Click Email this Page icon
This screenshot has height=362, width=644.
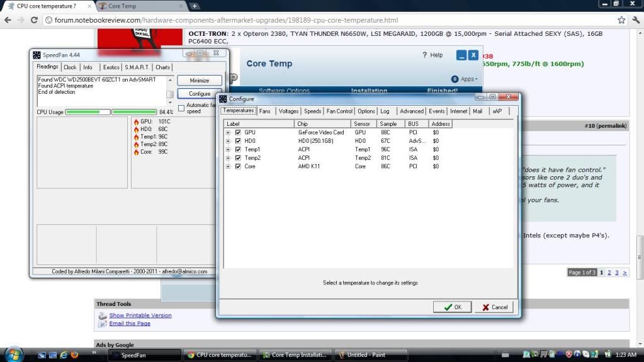tap(102, 324)
